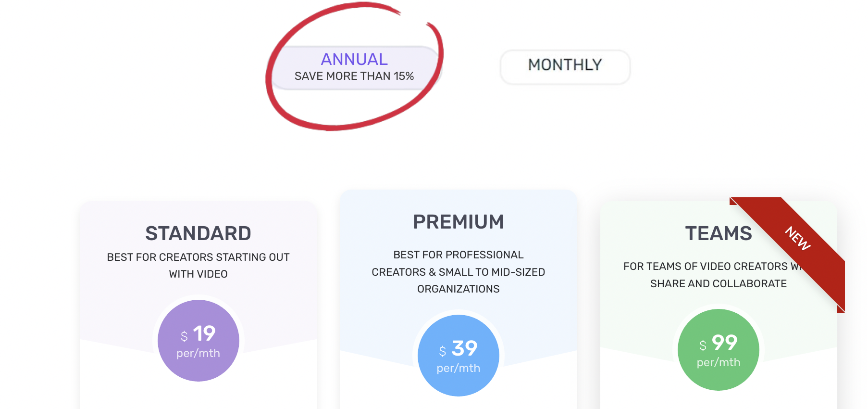Click the dollar sign in the Teams badge
The height and width of the screenshot is (409, 868).
(x=703, y=345)
